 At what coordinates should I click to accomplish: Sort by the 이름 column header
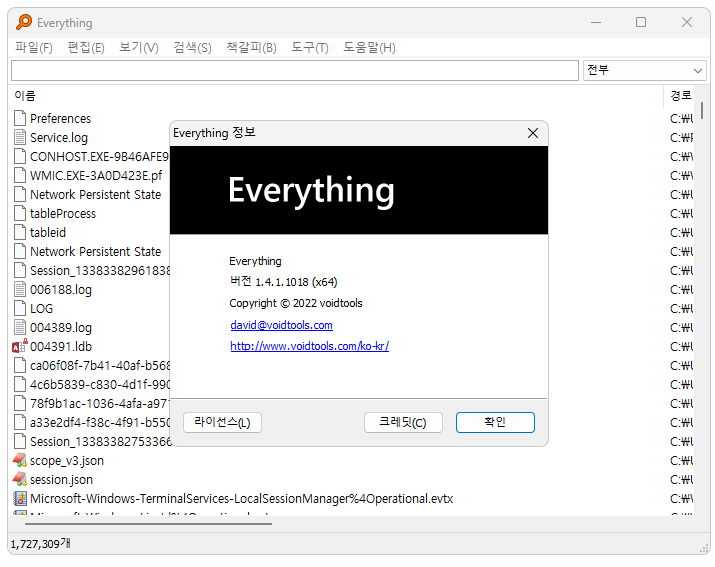point(337,96)
